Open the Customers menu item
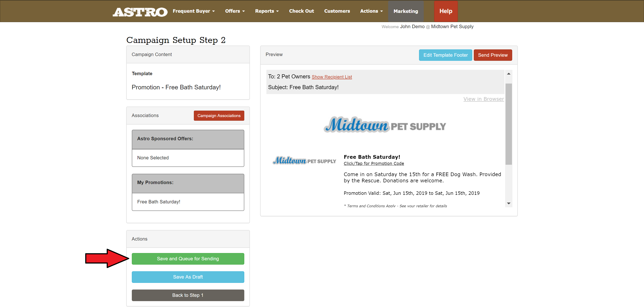 click(337, 11)
